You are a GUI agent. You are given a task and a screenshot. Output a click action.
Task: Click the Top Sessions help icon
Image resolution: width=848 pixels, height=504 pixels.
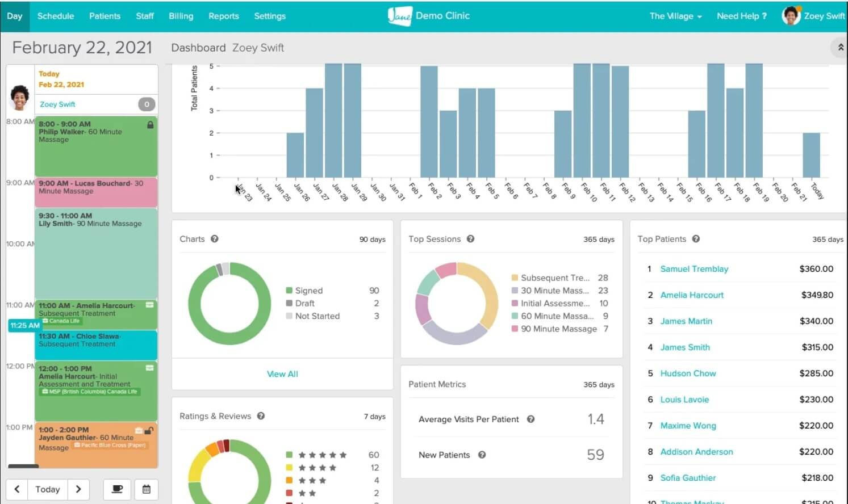pyautogui.click(x=470, y=239)
